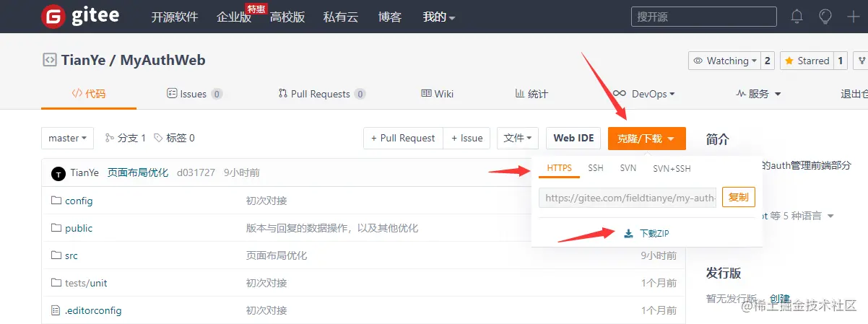
Task: Click the clone URL text field
Action: pyautogui.click(x=628, y=198)
